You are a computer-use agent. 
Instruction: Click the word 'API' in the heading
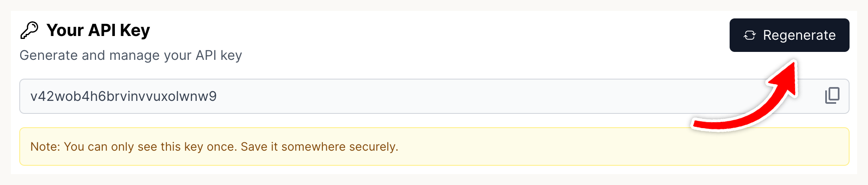(x=102, y=30)
